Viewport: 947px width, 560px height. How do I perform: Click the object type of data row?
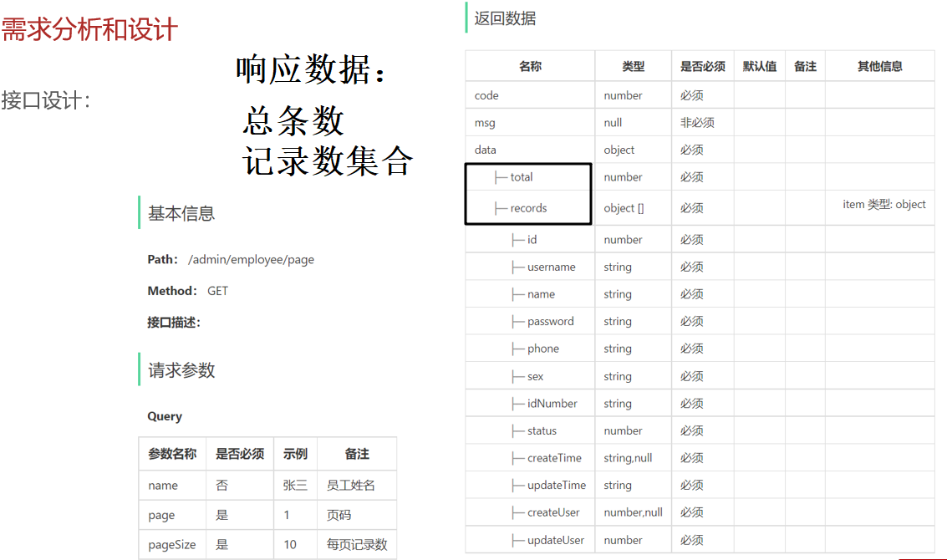click(619, 150)
